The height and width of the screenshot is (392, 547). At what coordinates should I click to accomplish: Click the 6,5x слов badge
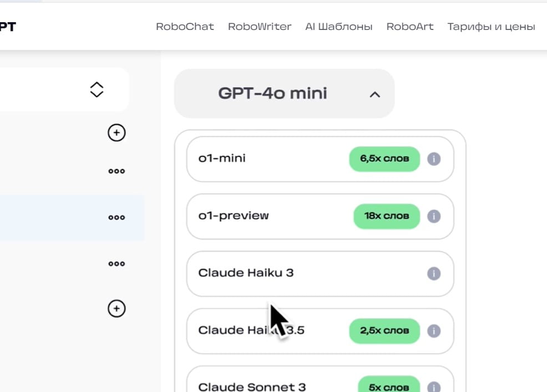384,159
